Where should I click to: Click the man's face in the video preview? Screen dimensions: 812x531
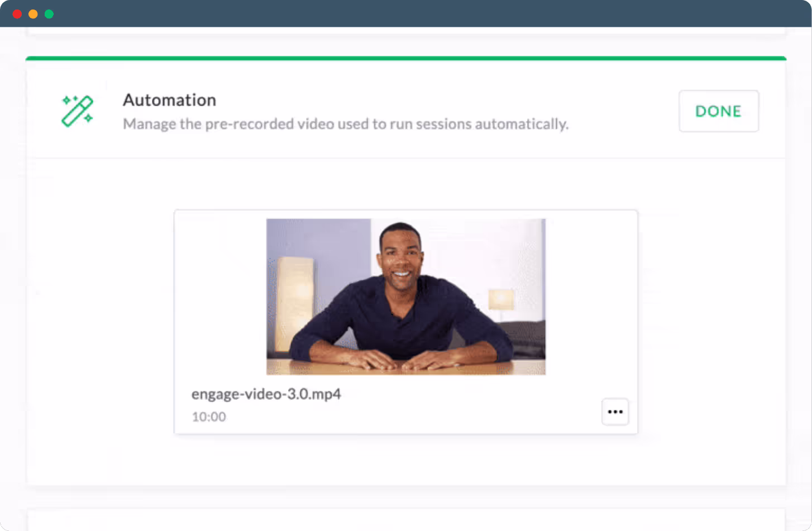click(399, 258)
